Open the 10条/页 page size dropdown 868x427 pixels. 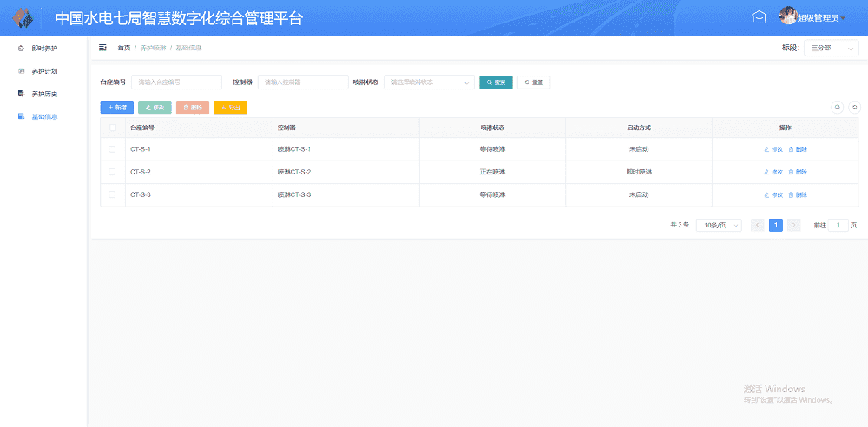(719, 225)
